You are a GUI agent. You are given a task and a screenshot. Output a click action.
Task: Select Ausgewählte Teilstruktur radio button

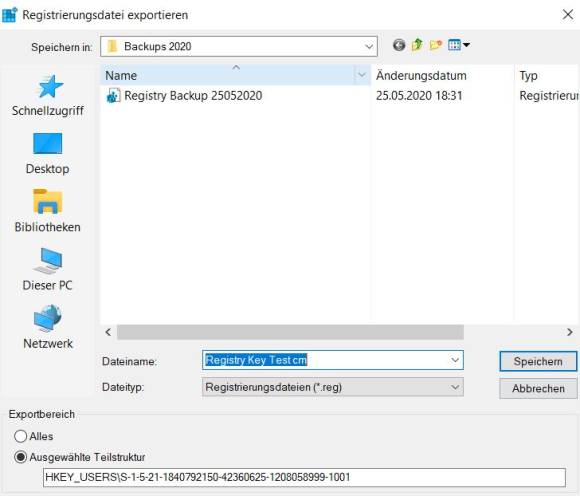point(20,457)
